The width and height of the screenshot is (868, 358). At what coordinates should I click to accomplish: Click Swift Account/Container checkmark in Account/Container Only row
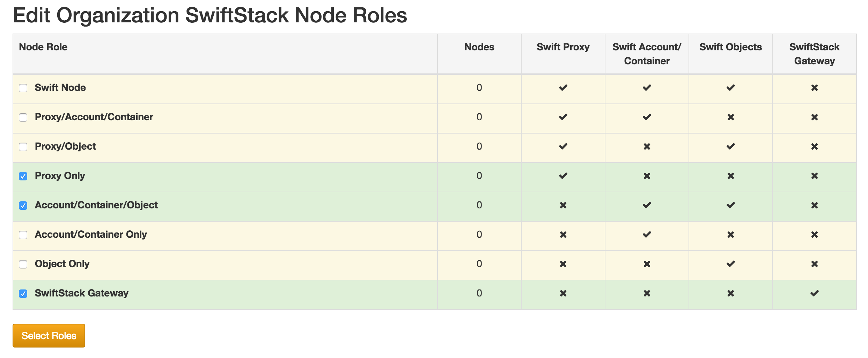pos(647,235)
